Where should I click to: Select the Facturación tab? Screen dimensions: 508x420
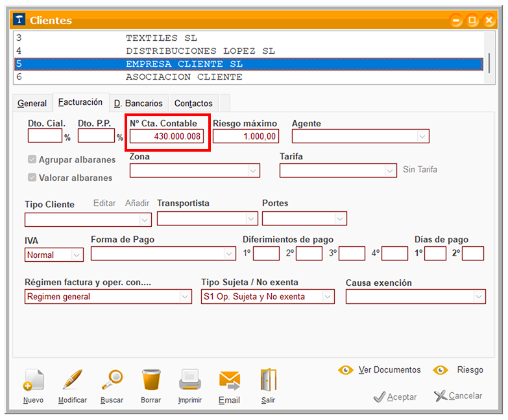tap(80, 102)
